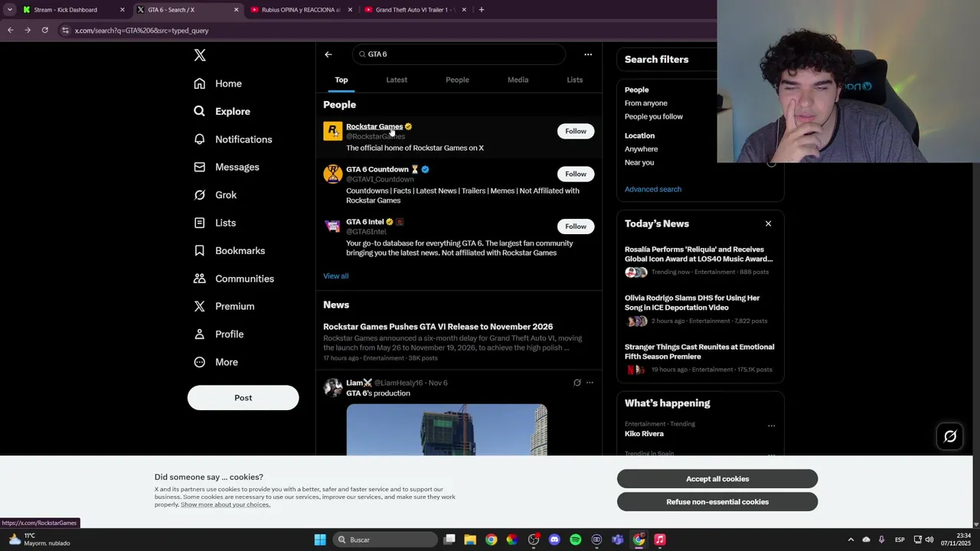The image size is (980, 551).
Task: Open the Stranger Things Cast Reunites news item
Action: (x=700, y=358)
